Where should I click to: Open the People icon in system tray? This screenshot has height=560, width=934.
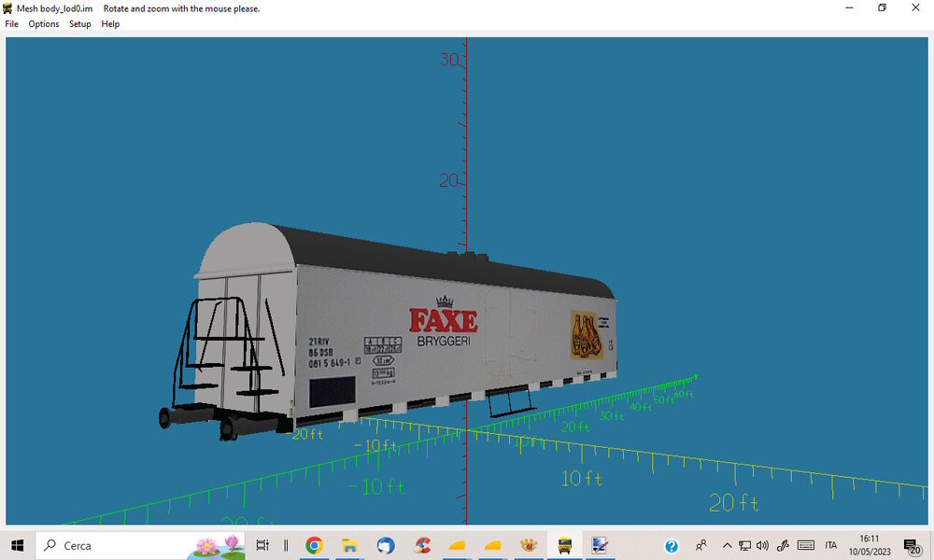coord(701,545)
